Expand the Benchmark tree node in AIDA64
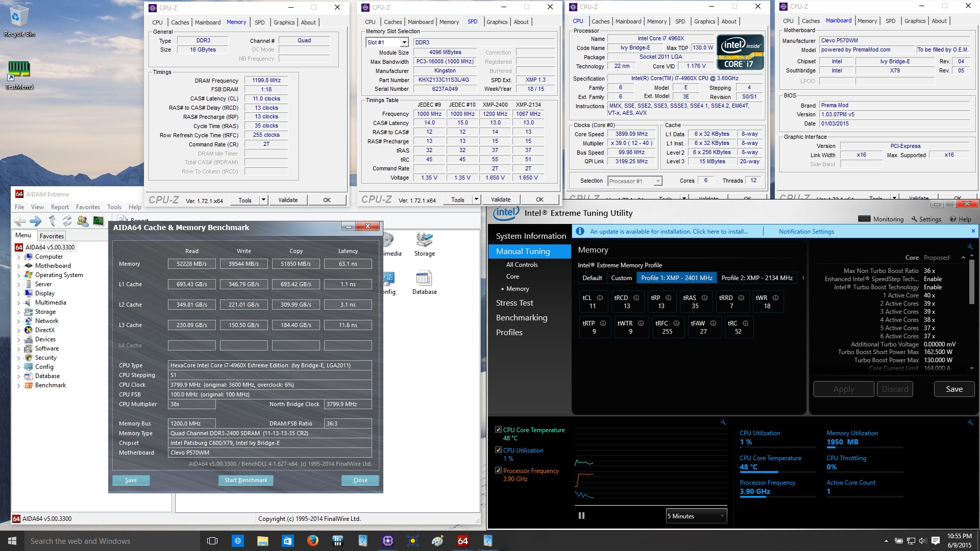The width and height of the screenshot is (980, 551). (19, 386)
